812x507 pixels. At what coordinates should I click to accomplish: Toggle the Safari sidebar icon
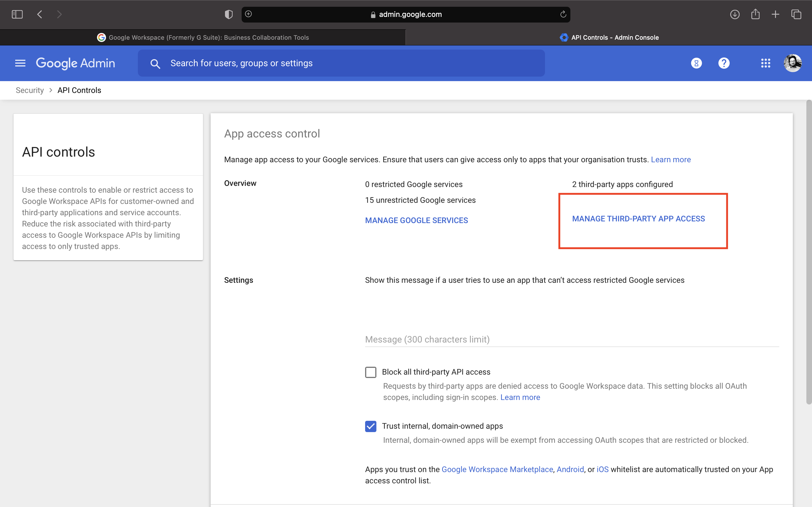point(17,14)
